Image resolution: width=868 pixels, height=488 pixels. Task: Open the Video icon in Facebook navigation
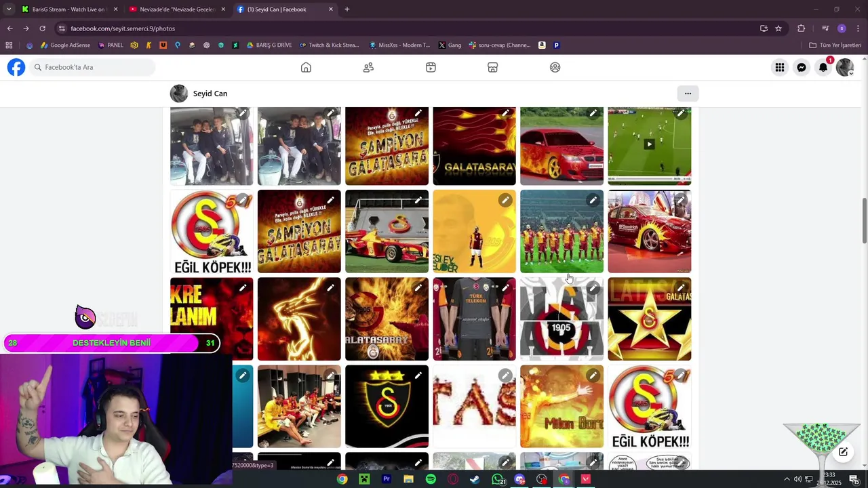431,67
